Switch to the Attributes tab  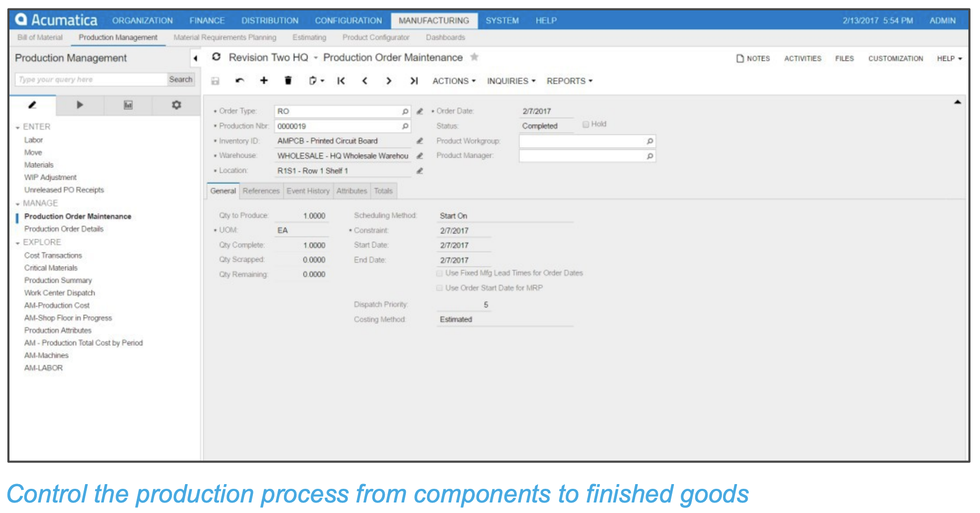[x=352, y=191]
